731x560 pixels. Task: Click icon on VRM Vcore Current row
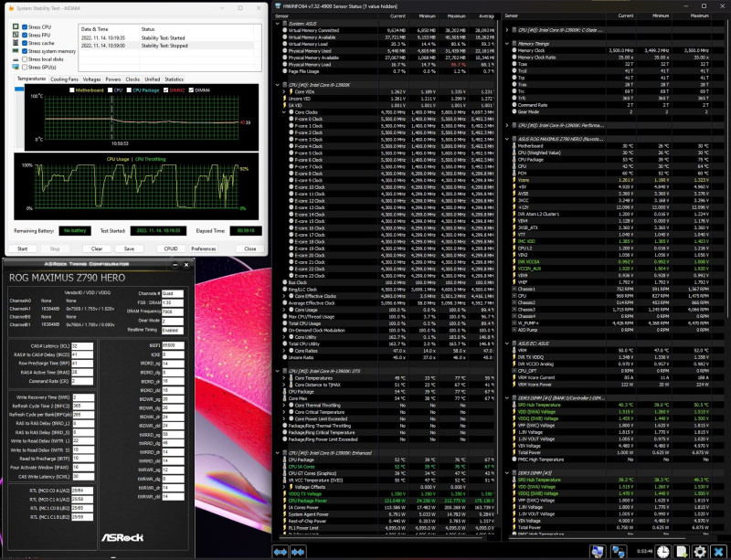(514, 377)
